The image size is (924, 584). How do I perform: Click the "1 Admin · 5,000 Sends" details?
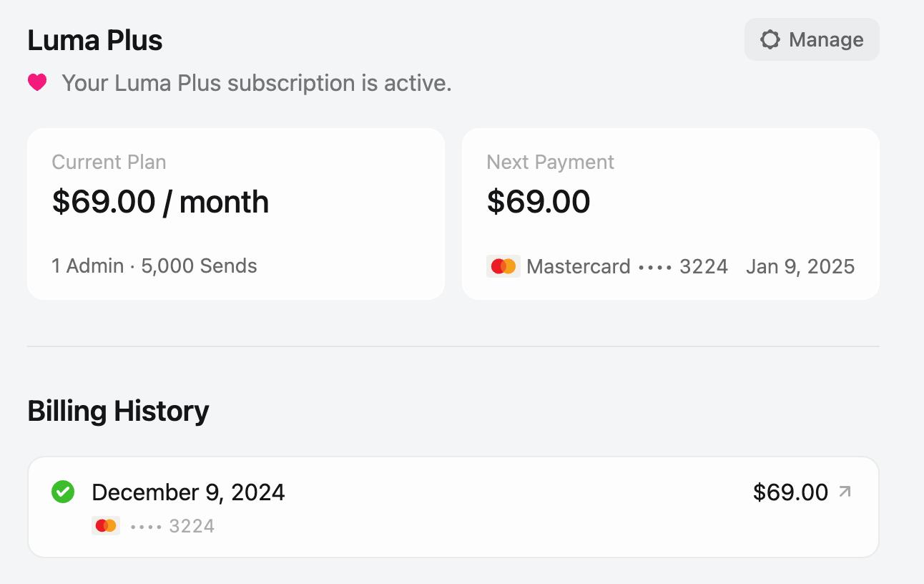[154, 266]
